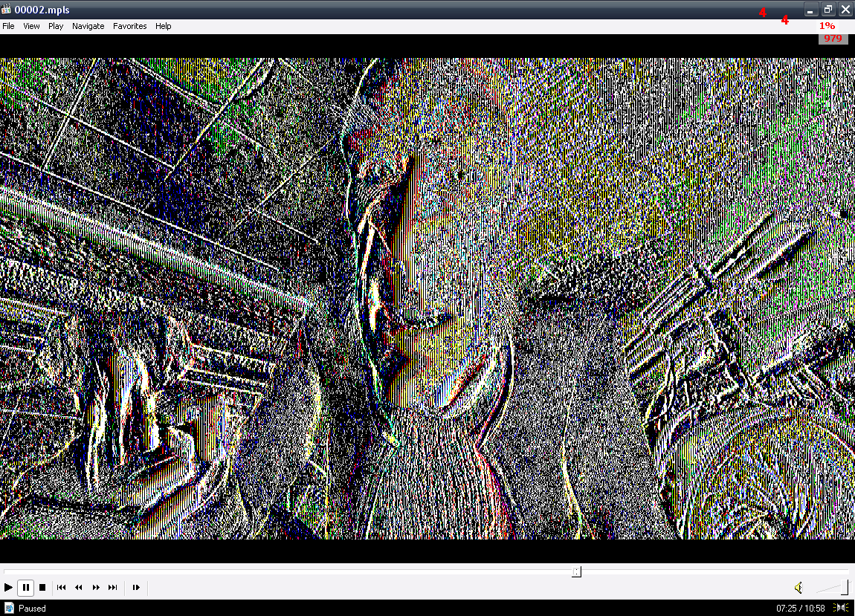Viewport: 855px width, 616px height.
Task: Click the fast-forward (increase speed) icon
Action: [96, 588]
